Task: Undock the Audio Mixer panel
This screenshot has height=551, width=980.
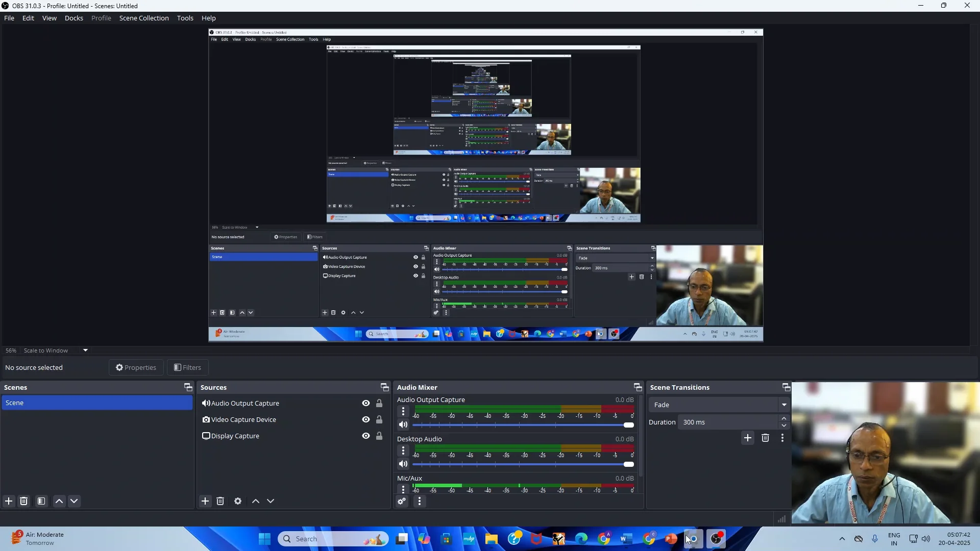Action: click(638, 387)
